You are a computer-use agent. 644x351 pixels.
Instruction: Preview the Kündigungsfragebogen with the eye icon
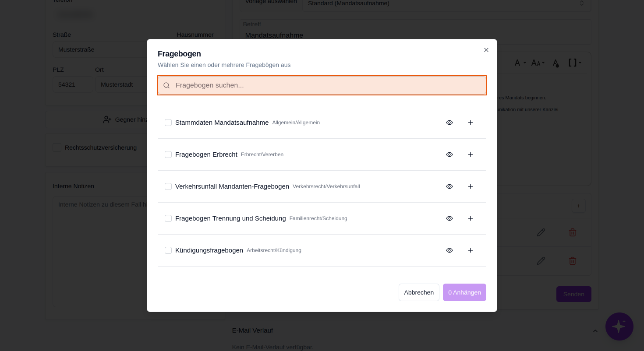click(449, 250)
